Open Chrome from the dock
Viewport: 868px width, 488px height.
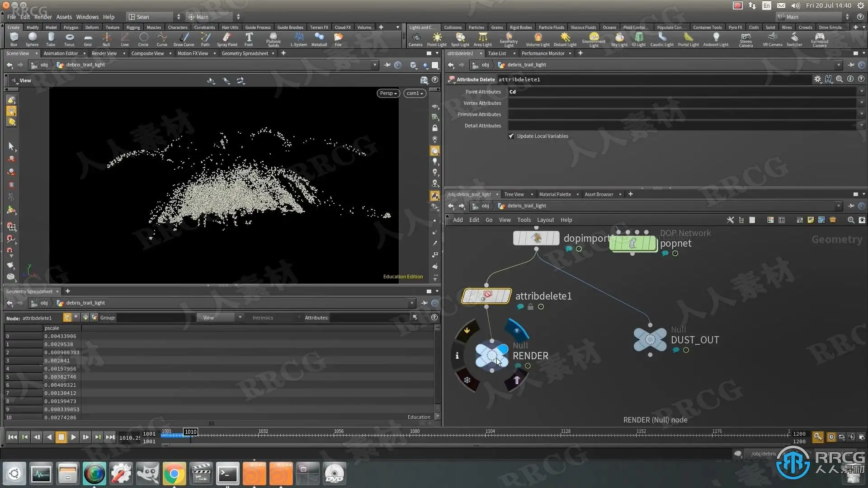pos(174,474)
